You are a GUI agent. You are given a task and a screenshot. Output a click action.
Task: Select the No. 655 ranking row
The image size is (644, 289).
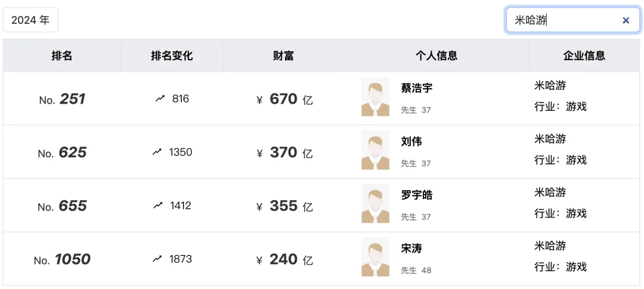click(321, 205)
